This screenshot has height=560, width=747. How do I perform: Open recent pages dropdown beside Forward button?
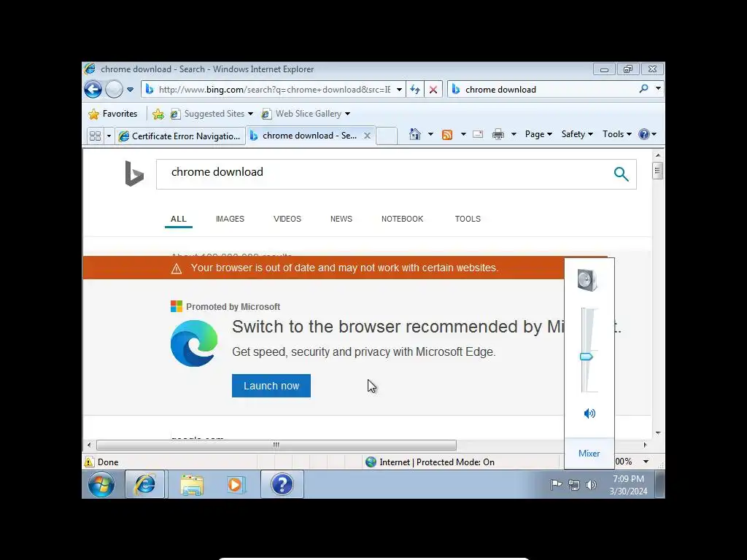coord(130,90)
